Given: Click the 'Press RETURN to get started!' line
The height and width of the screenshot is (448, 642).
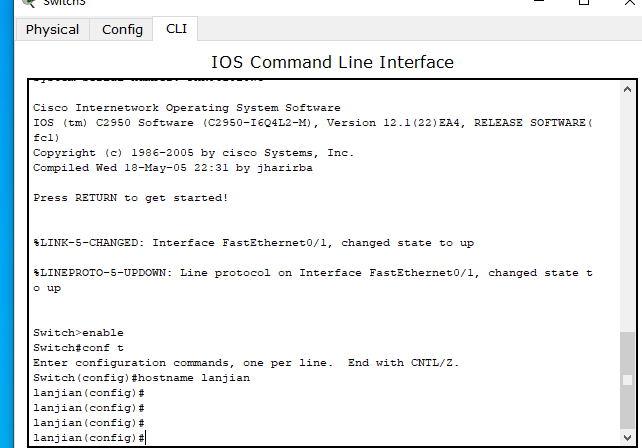Looking at the screenshot, I should (130, 198).
